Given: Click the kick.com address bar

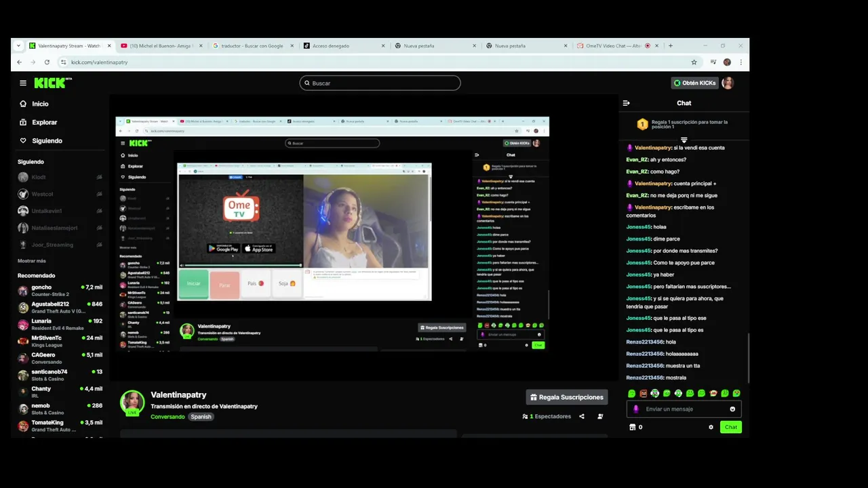Looking at the screenshot, I should click(x=380, y=62).
